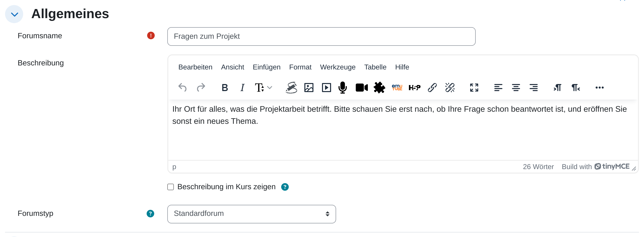Open the Bearbeiten menu
The image size is (644, 237).
click(x=195, y=67)
